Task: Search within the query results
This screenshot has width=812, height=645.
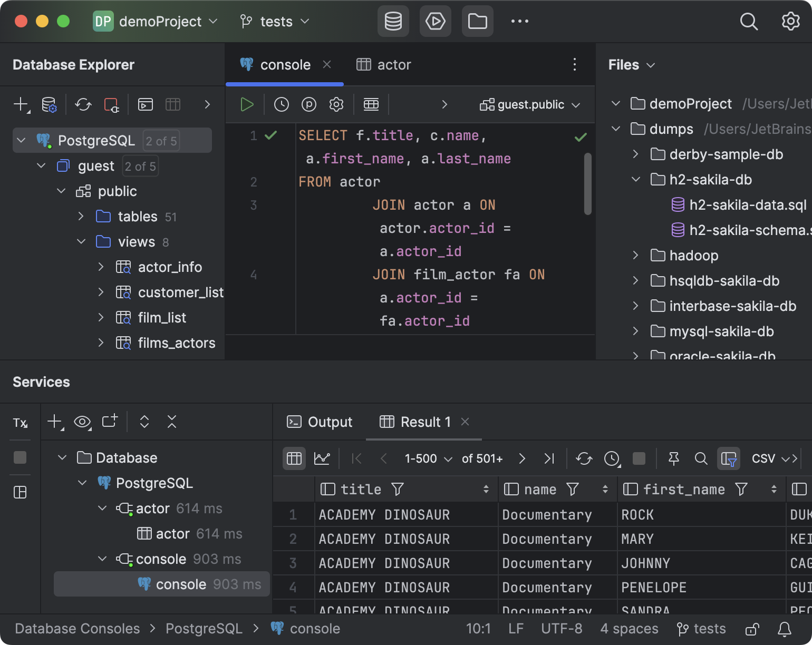Action: [x=701, y=458]
